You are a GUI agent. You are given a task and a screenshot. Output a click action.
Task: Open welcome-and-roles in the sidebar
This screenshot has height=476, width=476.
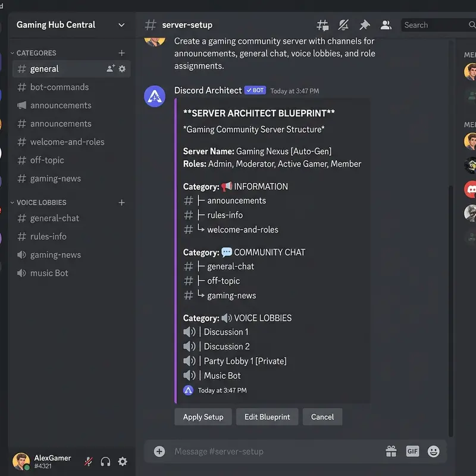[71, 142]
